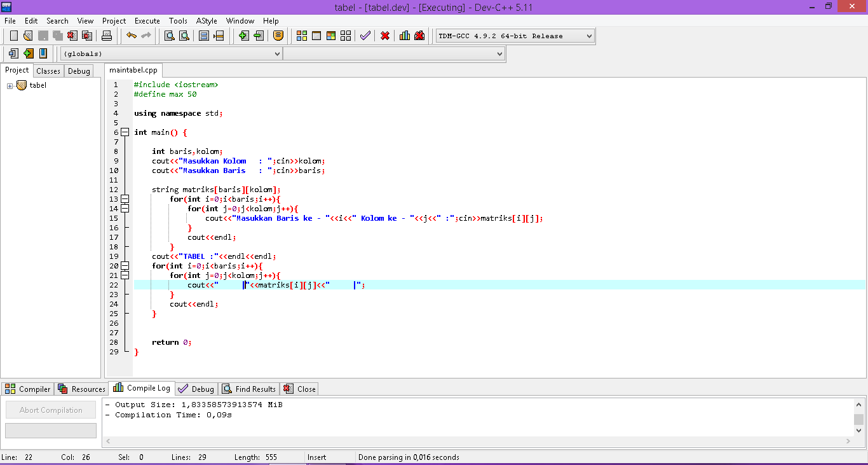Open the AStyle menu
This screenshot has width=868, height=465.
coord(207,21)
